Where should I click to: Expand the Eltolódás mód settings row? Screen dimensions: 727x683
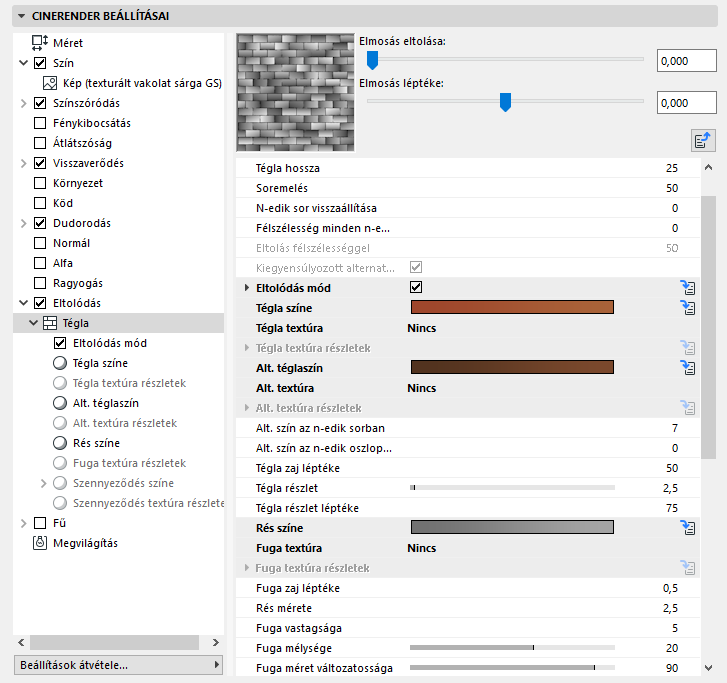248,288
